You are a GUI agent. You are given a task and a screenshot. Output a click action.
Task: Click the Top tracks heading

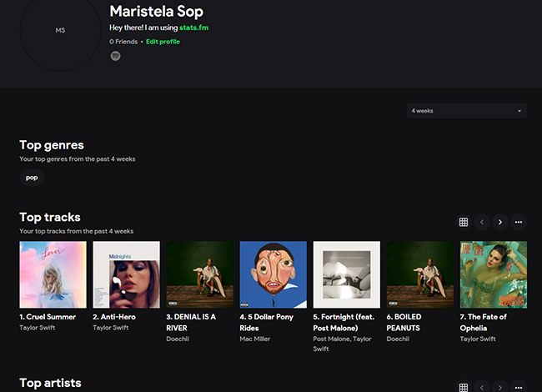[x=50, y=218]
